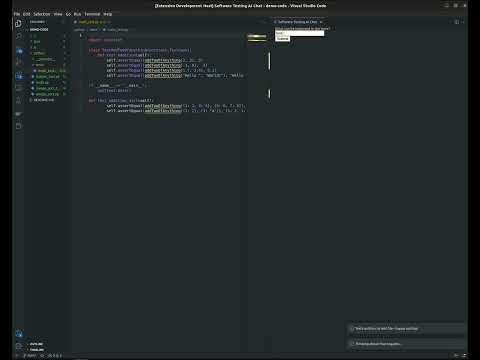Open the Terminal menu
480x360 pixels.
point(92,14)
